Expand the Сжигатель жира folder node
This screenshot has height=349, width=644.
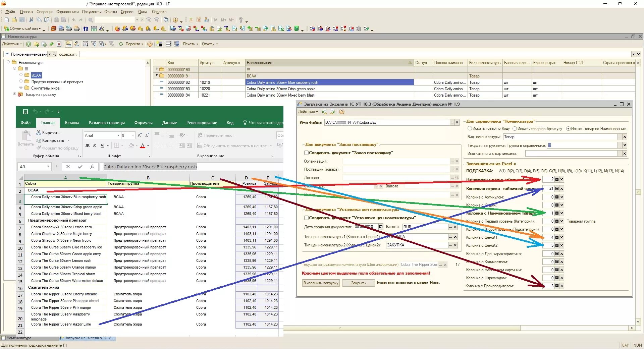point(21,88)
